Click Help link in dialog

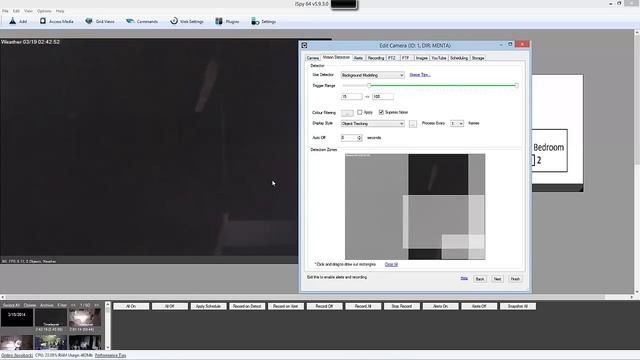click(x=464, y=278)
